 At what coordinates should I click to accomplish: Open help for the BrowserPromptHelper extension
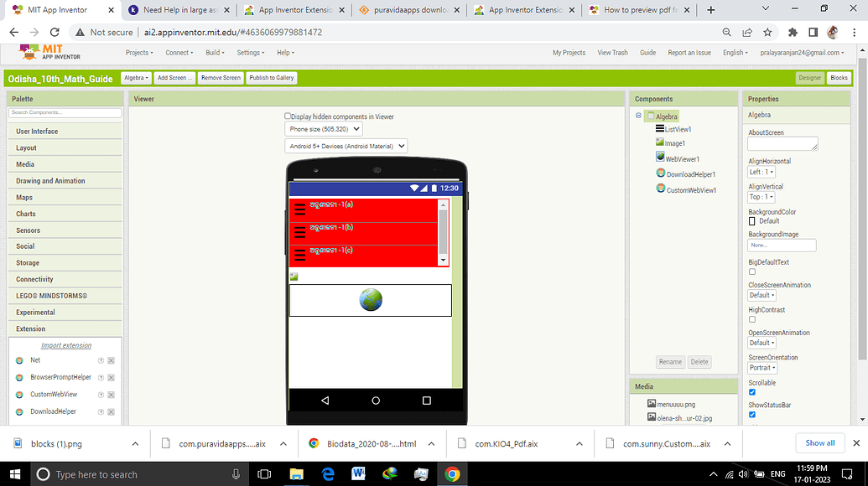point(99,377)
